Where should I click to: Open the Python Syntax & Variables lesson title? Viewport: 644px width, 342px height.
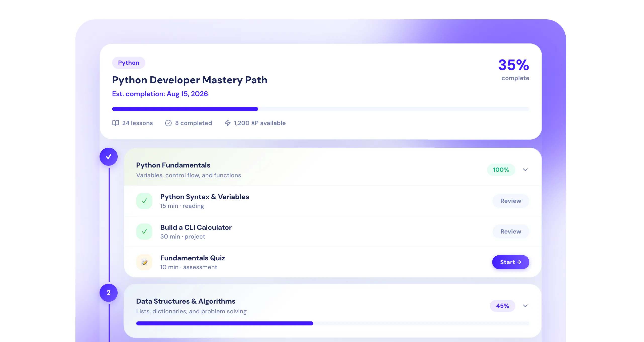[205, 197]
